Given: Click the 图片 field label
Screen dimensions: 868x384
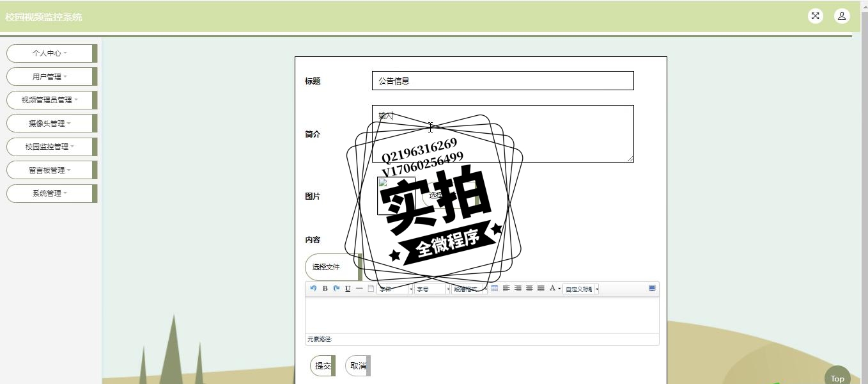Looking at the screenshot, I should tap(313, 196).
